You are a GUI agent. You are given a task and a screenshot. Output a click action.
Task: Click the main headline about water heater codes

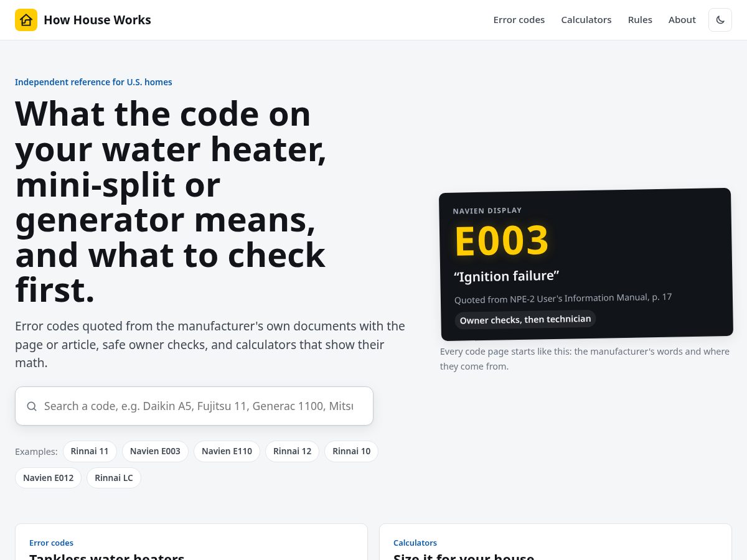click(x=171, y=202)
